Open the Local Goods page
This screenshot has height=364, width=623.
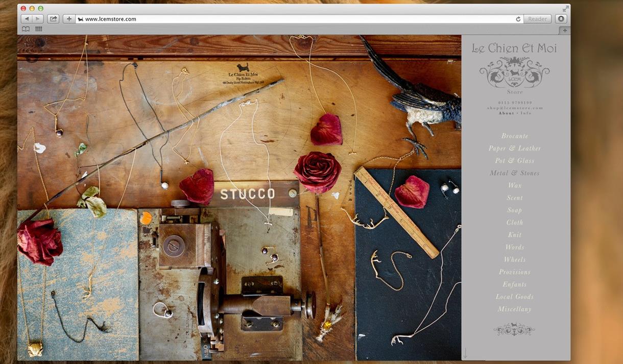click(515, 297)
